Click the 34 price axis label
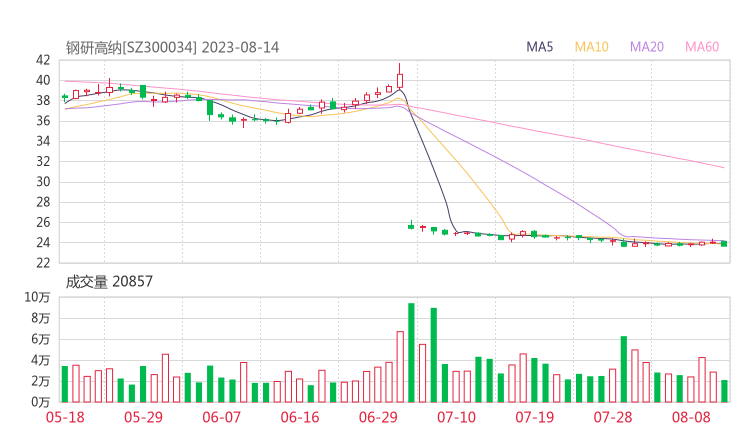The height and width of the screenshot is (440, 740). point(43,141)
